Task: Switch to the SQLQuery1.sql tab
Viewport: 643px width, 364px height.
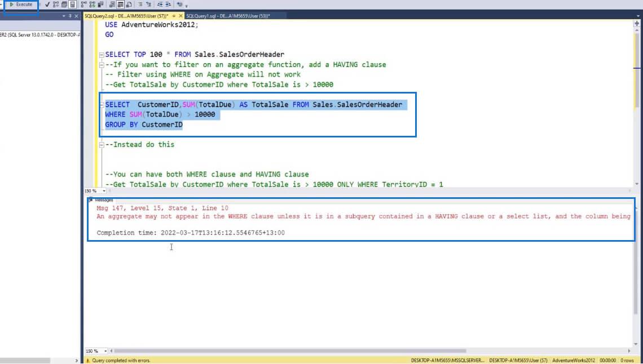Action: coord(228,16)
